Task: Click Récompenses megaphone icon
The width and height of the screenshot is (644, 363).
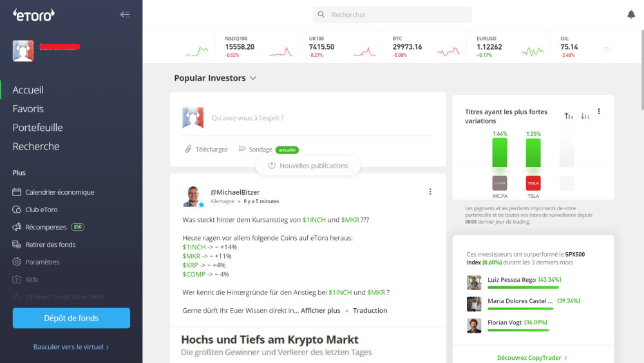Action: 17,227
